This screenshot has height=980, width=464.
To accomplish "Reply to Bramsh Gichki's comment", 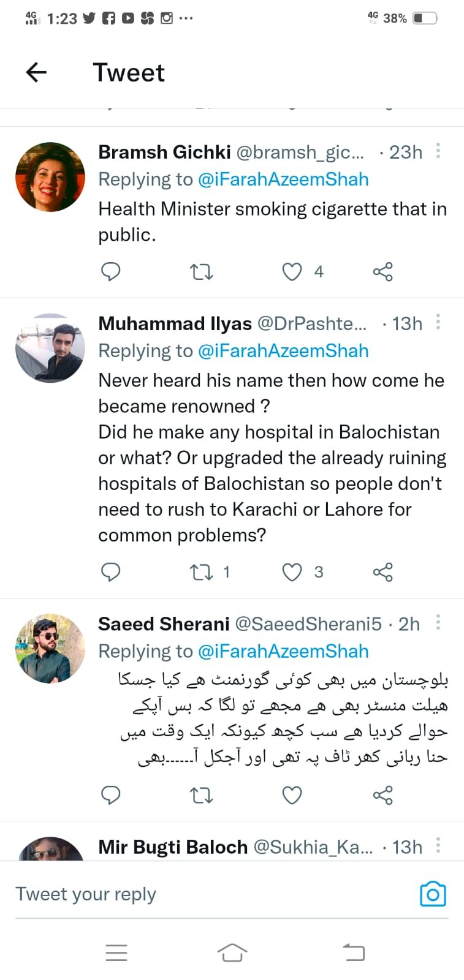I will pos(111,271).
